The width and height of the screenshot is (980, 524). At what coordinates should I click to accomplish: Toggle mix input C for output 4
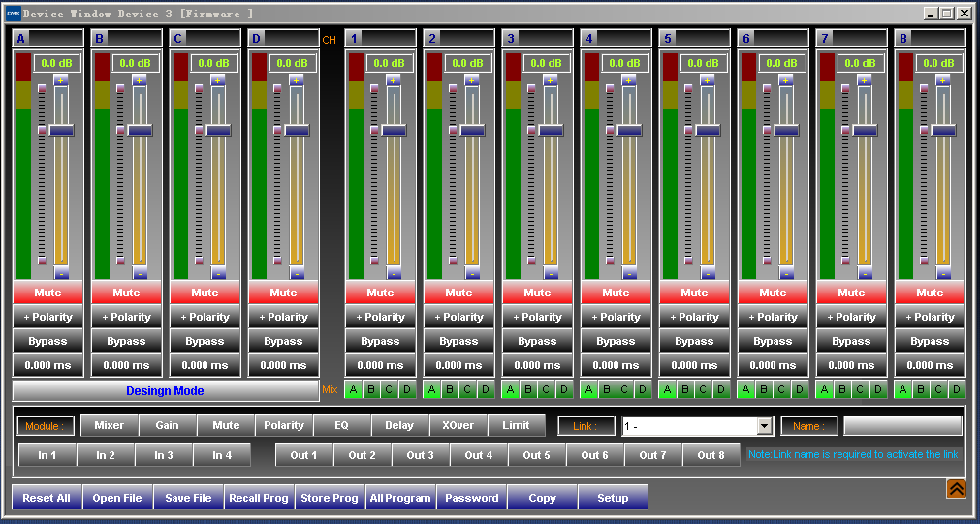pyautogui.click(x=624, y=389)
